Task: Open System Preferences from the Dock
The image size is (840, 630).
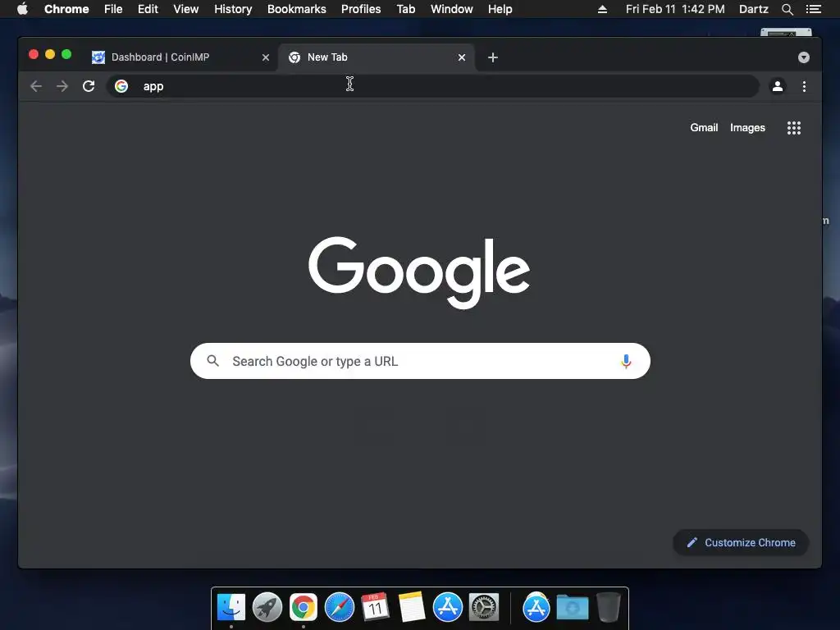Action: (484, 608)
